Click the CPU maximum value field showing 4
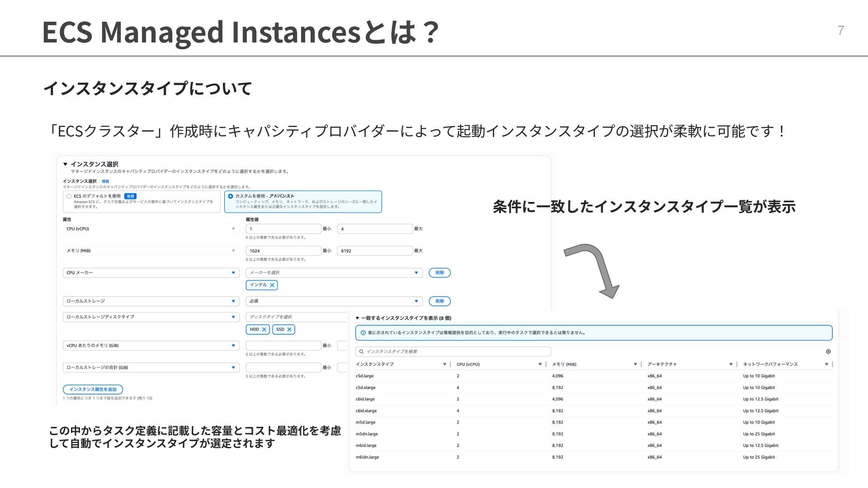 (x=374, y=229)
